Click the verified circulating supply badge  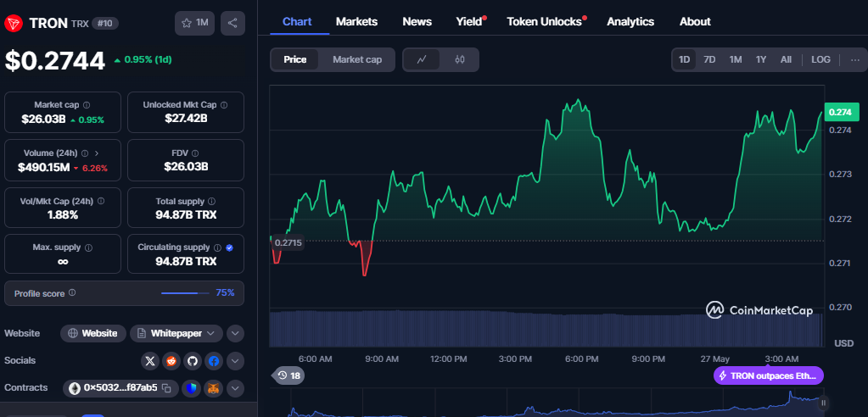pyautogui.click(x=230, y=247)
